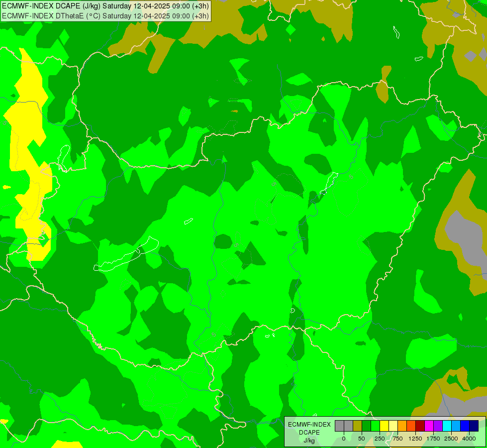Select the olive swatch in the legend

coord(357,426)
